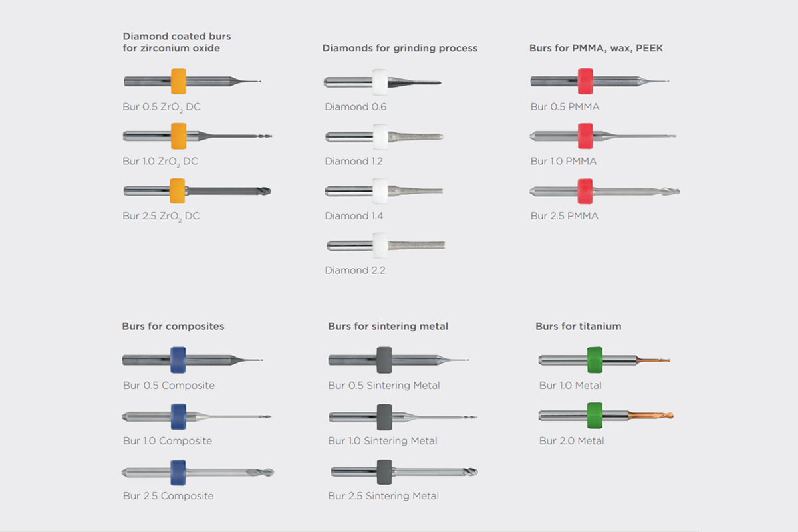798x532 pixels.
Task: Click the red ring on Bur 2.5 PMMA
Action: pos(585,191)
